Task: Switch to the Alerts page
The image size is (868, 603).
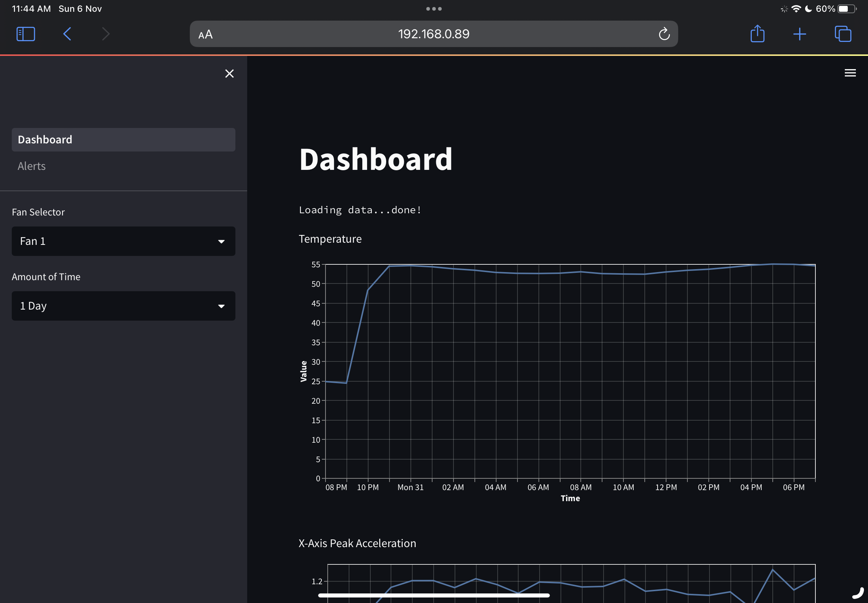Action: tap(32, 166)
